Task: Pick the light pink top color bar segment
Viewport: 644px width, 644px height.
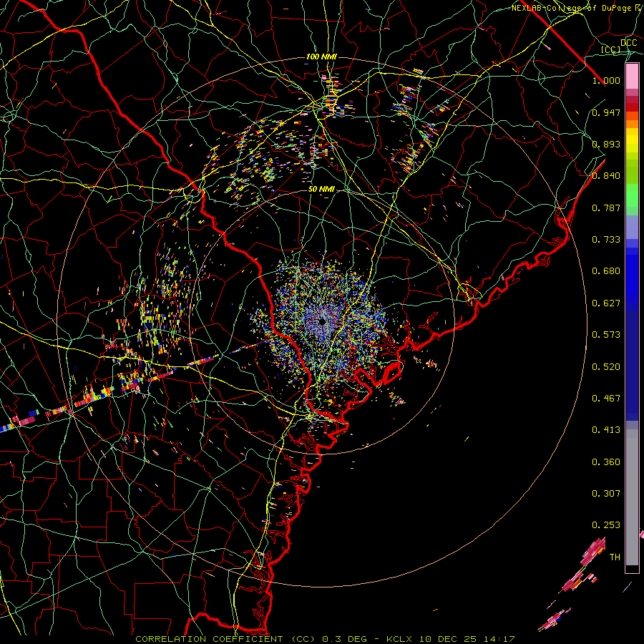Action: (632, 77)
